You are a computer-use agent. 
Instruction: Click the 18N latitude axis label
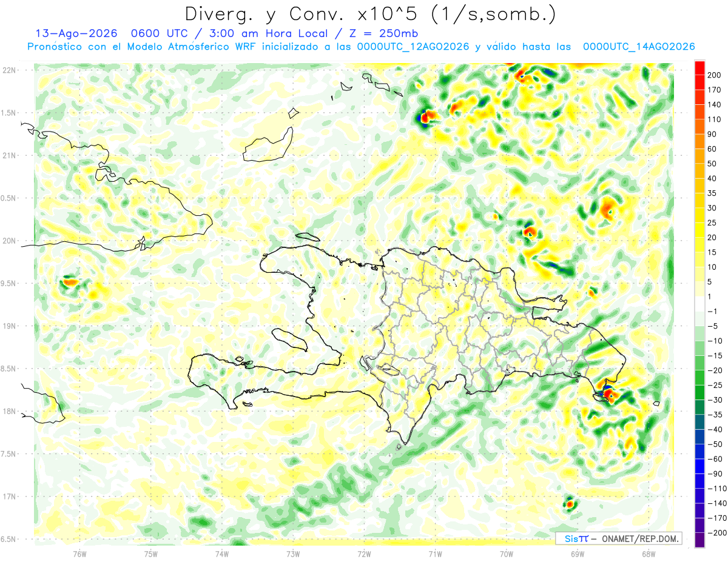point(8,411)
